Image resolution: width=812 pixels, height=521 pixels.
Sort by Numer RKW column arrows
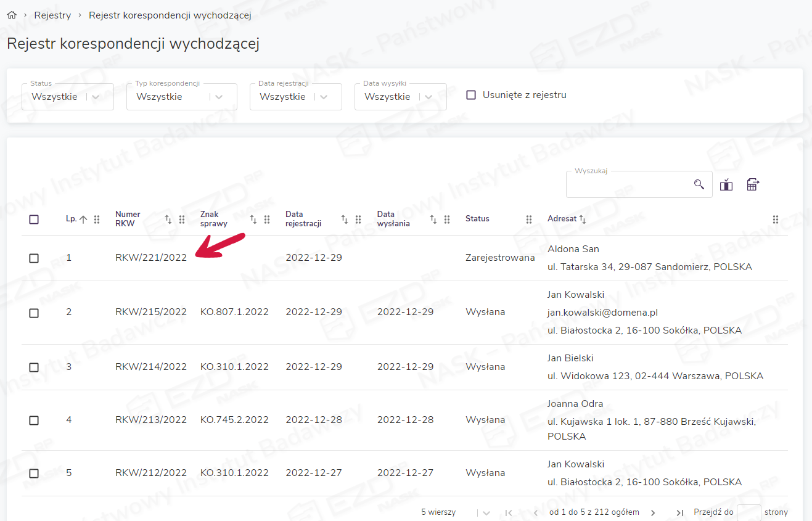point(168,219)
